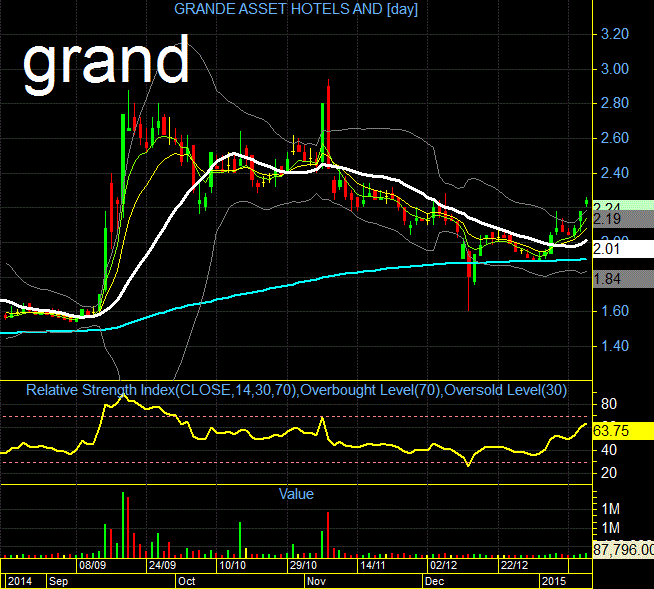Click the 2.01 white moving average marker
This screenshot has width=654, height=589.
click(x=623, y=249)
